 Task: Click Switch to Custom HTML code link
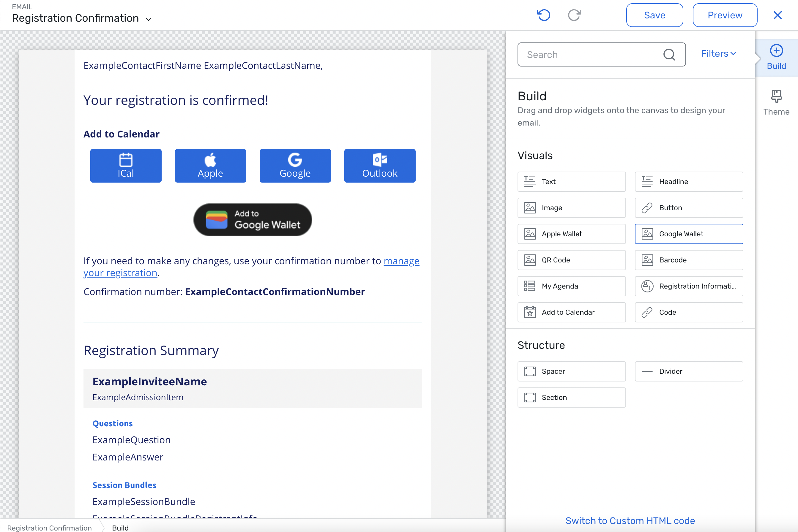(630, 520)
